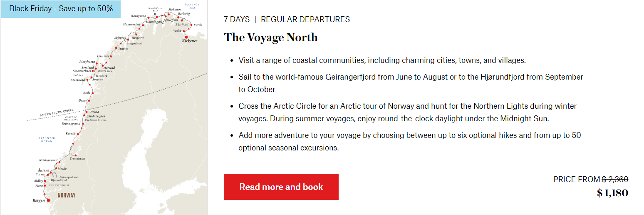
Task: Click the Rørvik port marker
Action: [77, 133]
